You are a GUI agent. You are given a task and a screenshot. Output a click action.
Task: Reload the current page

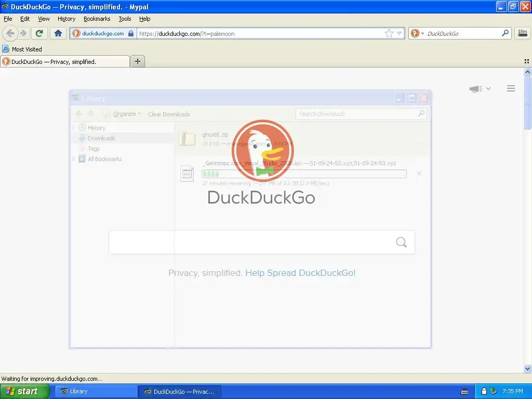pyautogui.click(x=39, y=33)
